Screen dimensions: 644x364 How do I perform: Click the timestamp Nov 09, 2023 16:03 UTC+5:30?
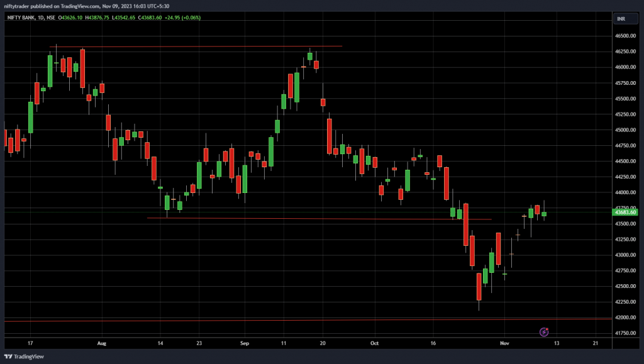click(x=136, y=6)
